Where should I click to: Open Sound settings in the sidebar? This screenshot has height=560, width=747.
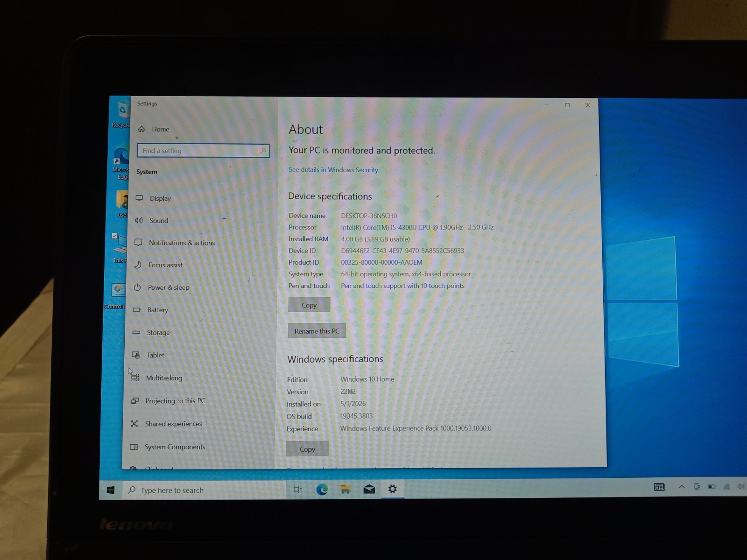[x=159, y=220]
